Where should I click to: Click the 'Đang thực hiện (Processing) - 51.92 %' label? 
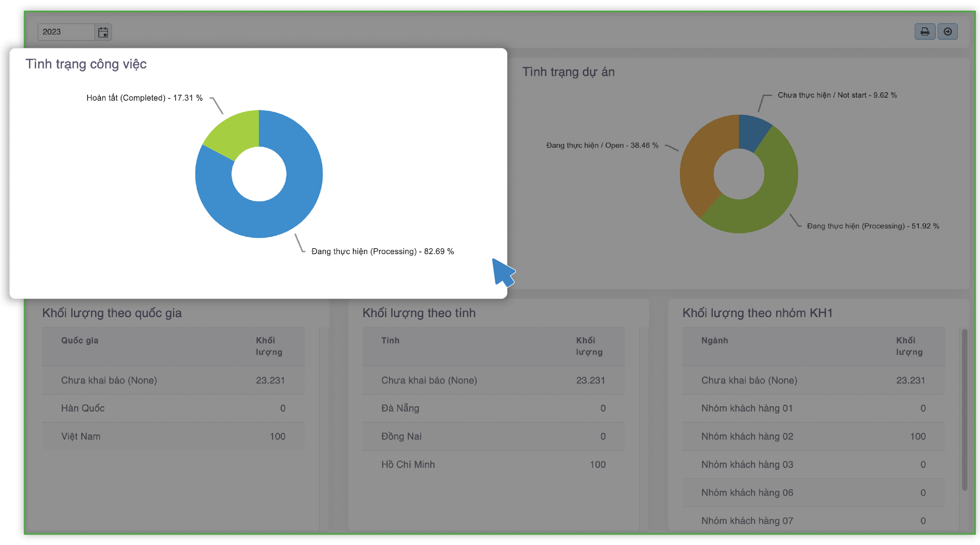[873, 226]
